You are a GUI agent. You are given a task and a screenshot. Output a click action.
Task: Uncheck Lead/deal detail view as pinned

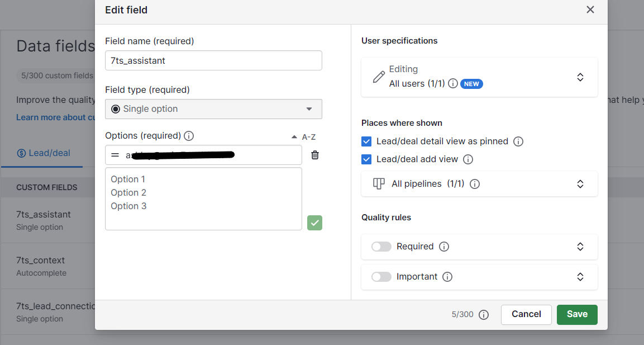coord(366,141)
